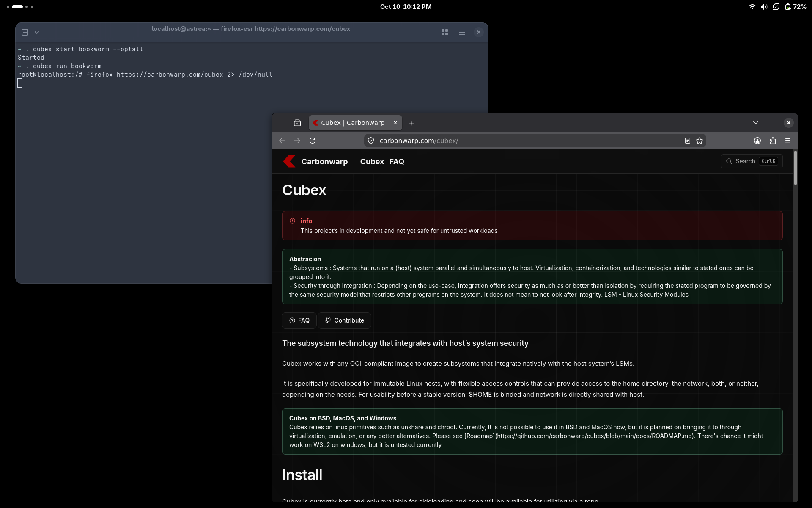Image resolution: width=812 pixels, height=508 pixels.
Task: Click the 'cubex run bookworm' terminal line
Action: pos(60,66)
